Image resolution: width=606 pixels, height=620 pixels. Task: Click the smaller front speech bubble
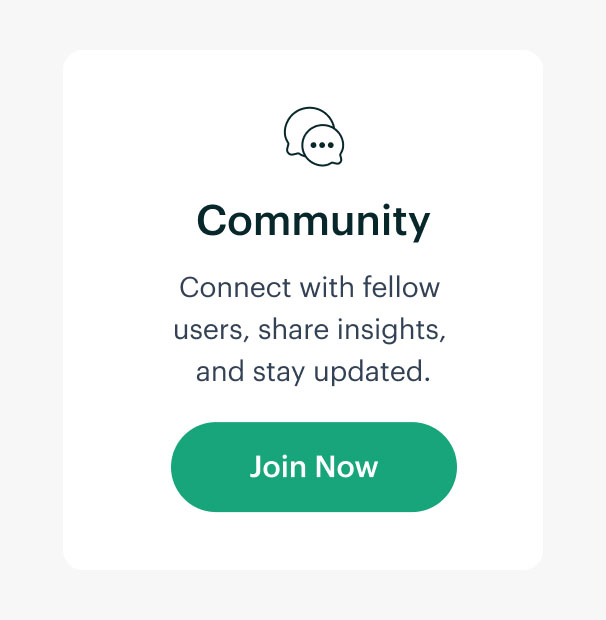coord(323,145)
